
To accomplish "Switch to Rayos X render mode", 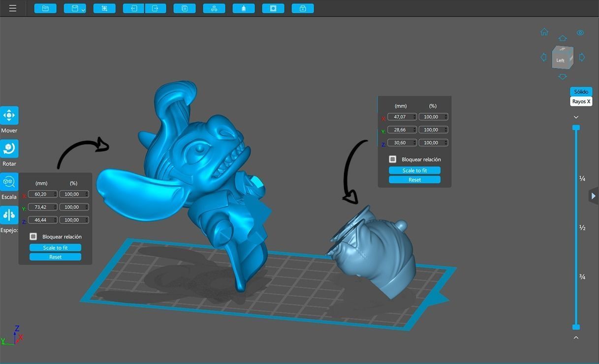I will tap(581, 101).
